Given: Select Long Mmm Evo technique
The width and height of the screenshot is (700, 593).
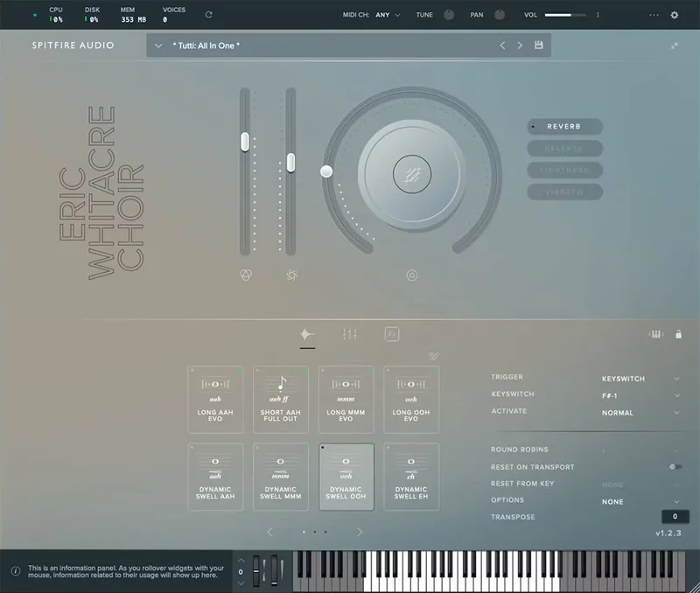Looking at the screenshot, I should click(346, 400).
